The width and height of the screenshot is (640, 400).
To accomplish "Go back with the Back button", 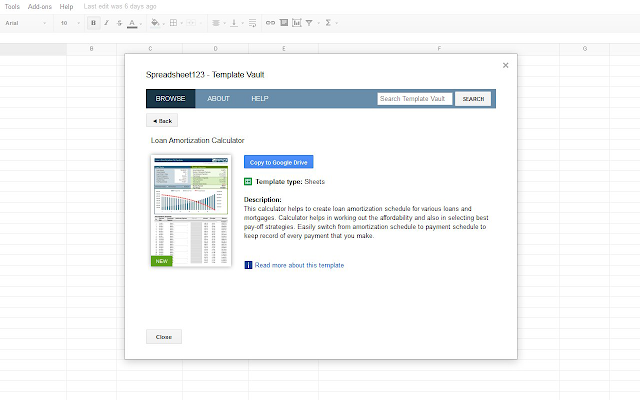I will [x=162, y=121].
